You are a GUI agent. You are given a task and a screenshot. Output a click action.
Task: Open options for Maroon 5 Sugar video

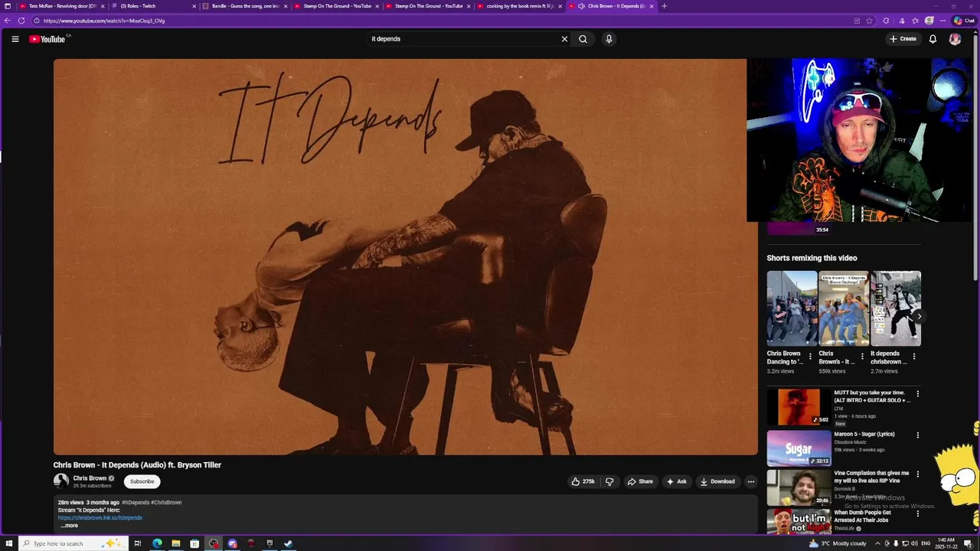917,435
